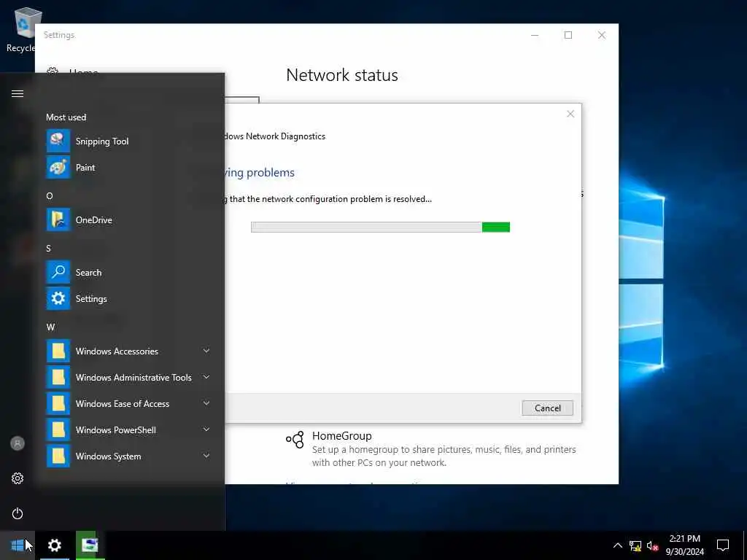The image size is (747, 560).
Task: Click the Most used heading
Action: (66, 117)
